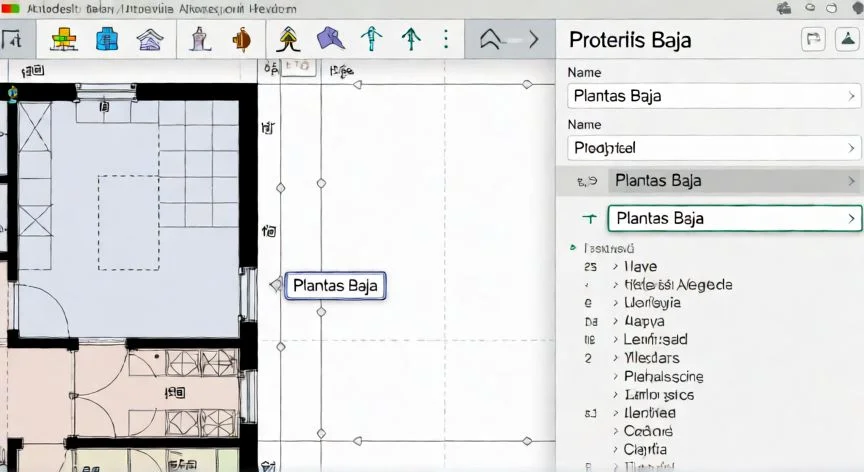Expand the 'Clajrtia' tree row chevron
Image resolution: width=864 pixels, height=472 pixels.
(x=615, y=449)
